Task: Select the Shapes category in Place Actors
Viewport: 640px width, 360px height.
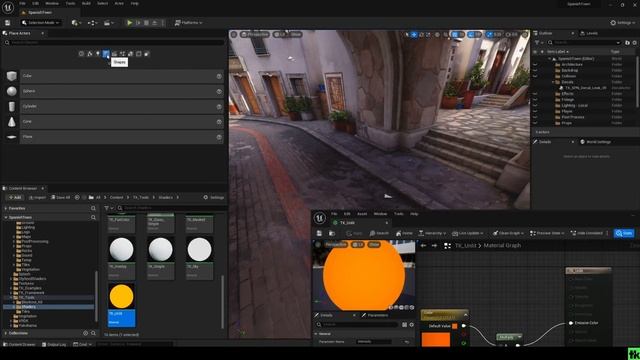Action: coord(106,53)
